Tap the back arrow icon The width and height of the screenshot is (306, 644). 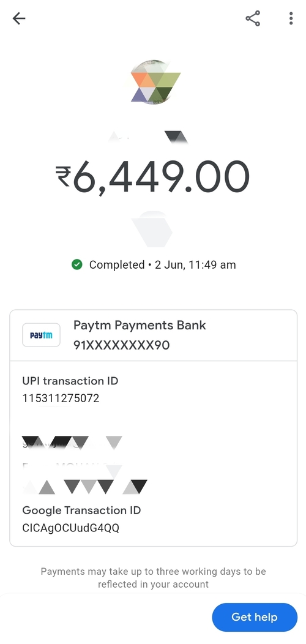19,18
